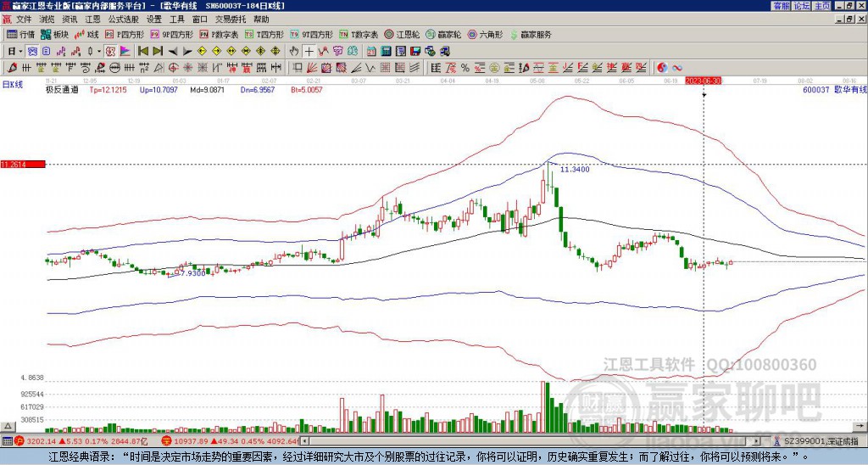Click the up-triangle button at chart bottom-left

click(7, 426)
